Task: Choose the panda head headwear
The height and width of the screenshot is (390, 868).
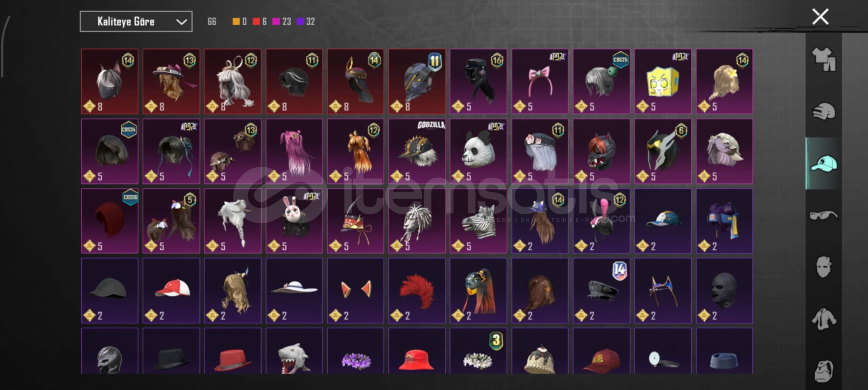Action: coord(478,151)
